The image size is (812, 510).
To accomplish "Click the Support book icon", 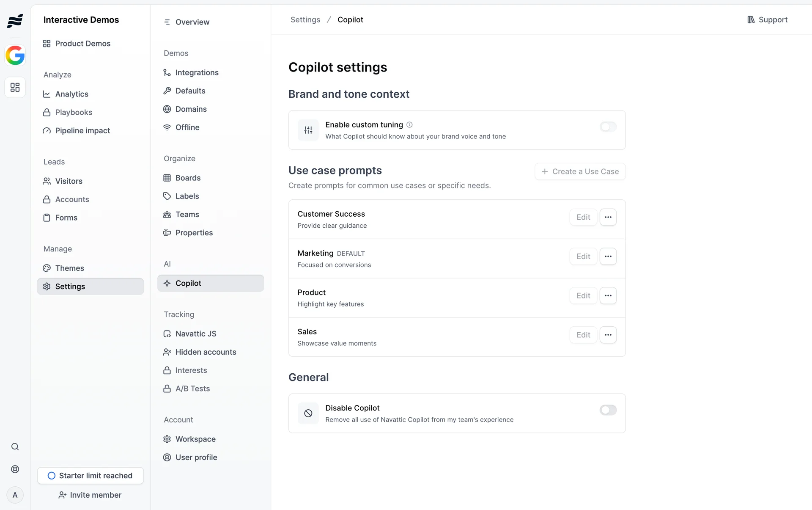I will point(751,20).
